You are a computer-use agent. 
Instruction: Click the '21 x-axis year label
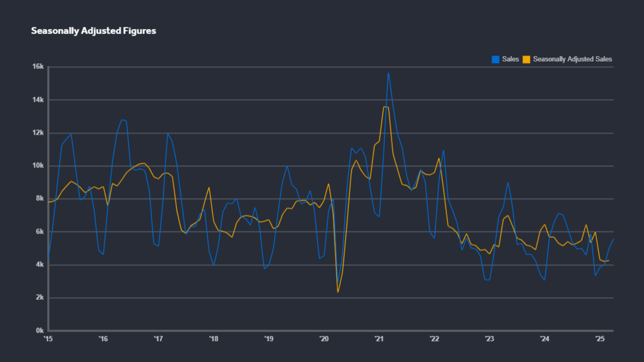(379, 339)
